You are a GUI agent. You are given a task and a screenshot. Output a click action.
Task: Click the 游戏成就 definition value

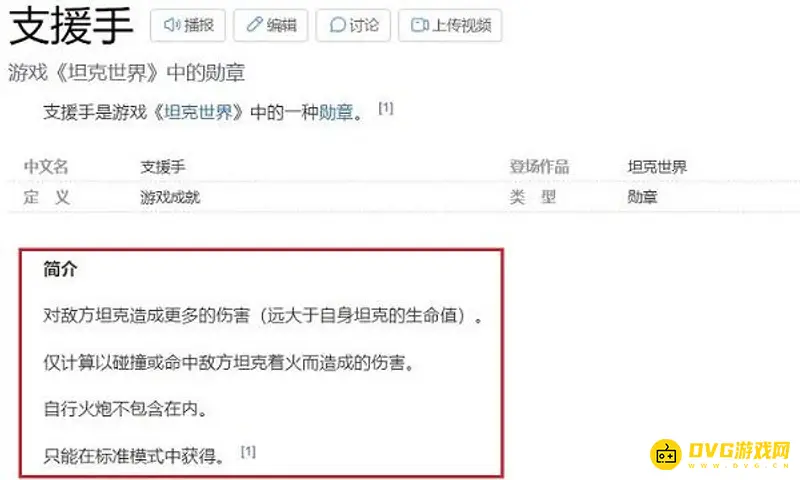[170, 197]
